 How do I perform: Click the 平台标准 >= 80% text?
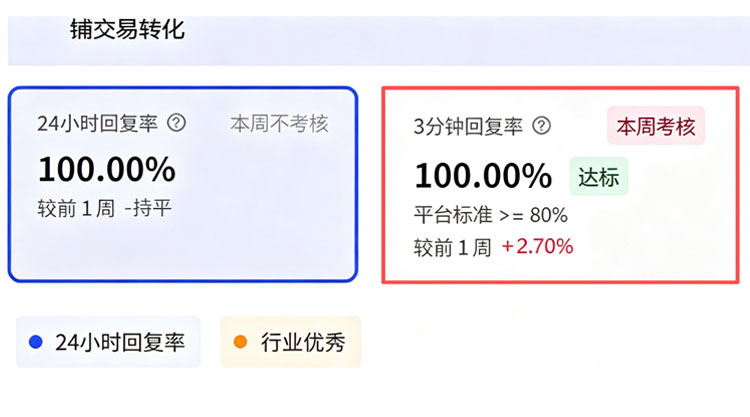click(491, 214)
